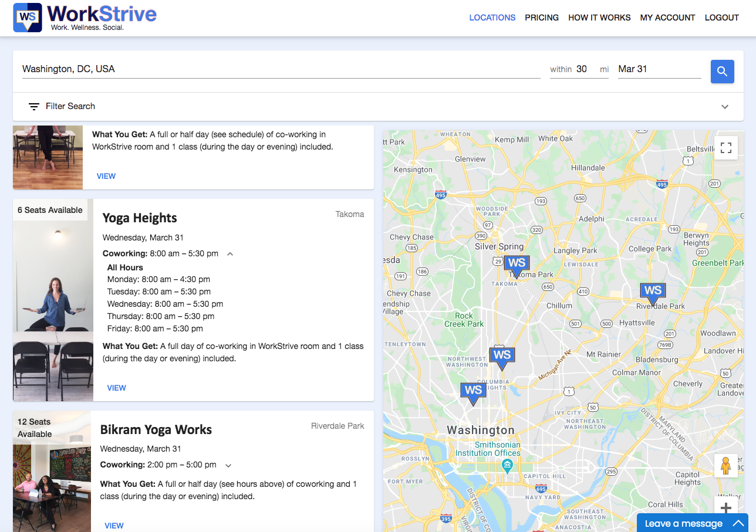
Task: Select the WS marker near Columbia Heights
Action: pos(473,394)
